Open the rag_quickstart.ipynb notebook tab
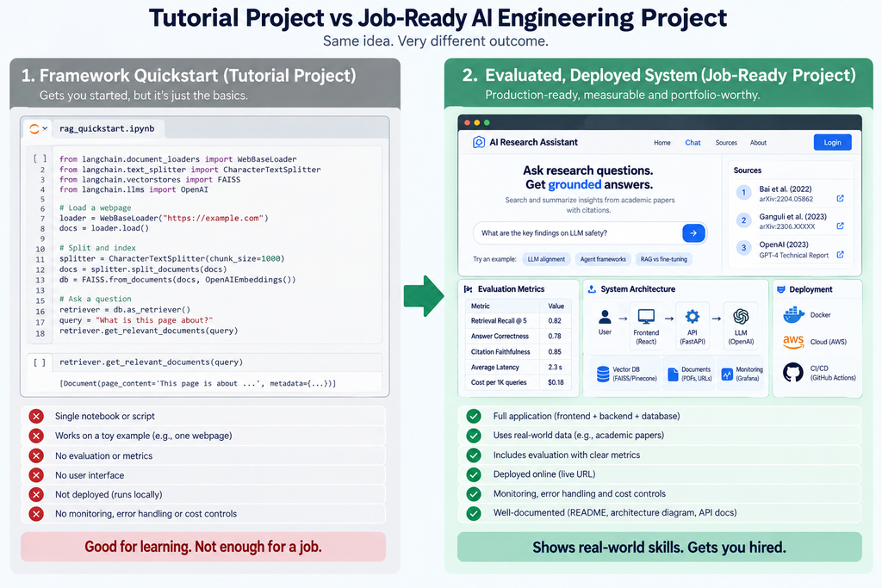 tap(107, 129)
